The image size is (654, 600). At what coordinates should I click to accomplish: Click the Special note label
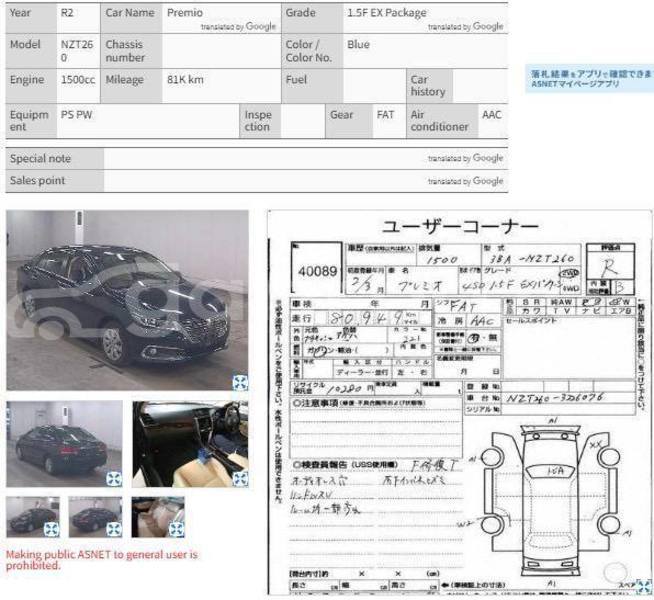tap(40, 158)
